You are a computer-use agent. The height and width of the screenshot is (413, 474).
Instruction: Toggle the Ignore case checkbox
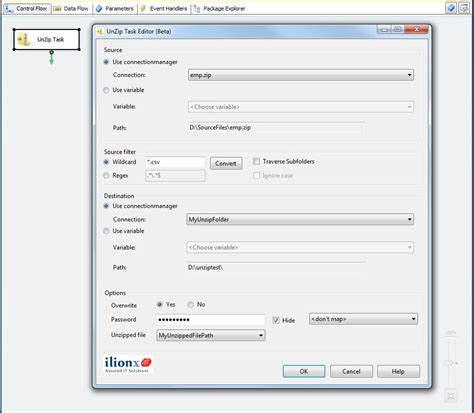(256, 176)
